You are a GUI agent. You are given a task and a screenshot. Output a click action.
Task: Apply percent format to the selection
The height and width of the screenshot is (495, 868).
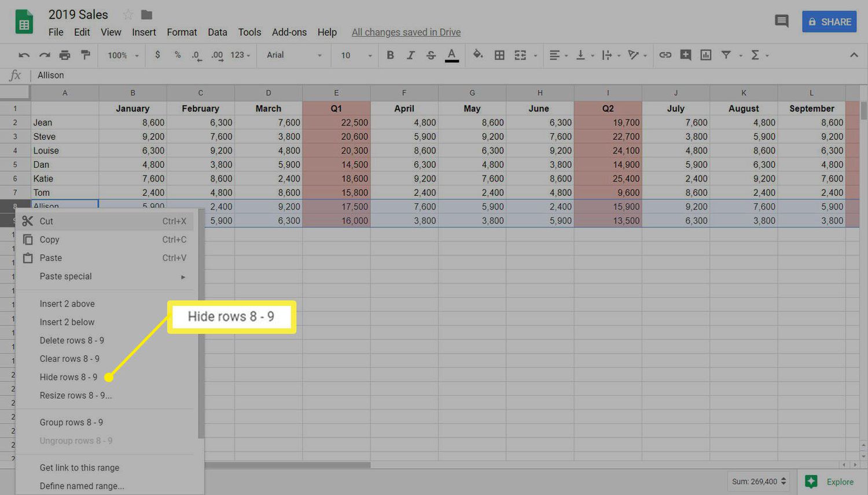177,55
